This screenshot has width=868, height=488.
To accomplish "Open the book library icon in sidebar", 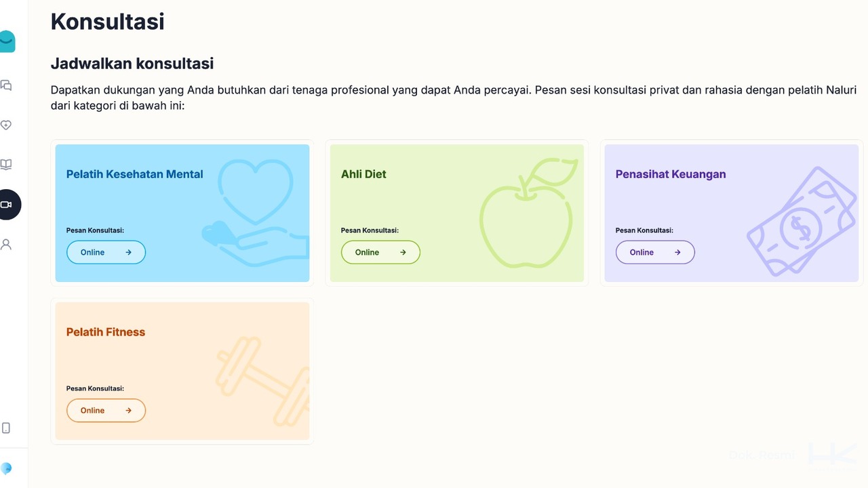I will (x=6, y=165).
